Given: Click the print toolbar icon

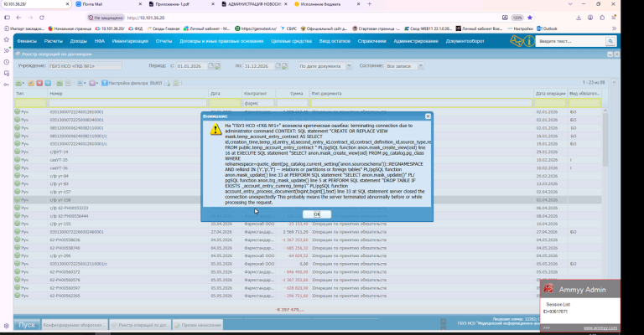Looking at the screenshot, I should pyautogui.click(x=80, y=83).
